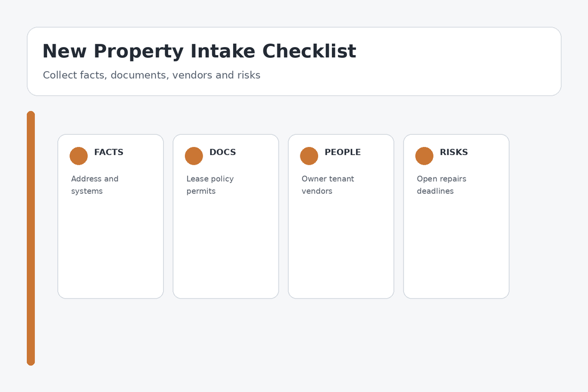Select the RISKS card heading
This screenshot has width=588, height=392.
(x=454, y=152)
